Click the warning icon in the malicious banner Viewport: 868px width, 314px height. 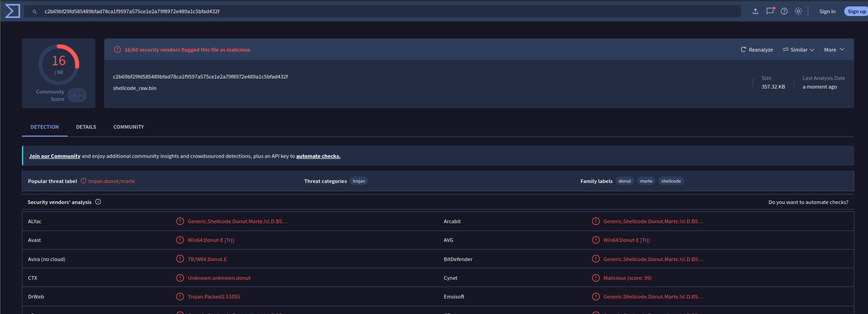point(117,50)
